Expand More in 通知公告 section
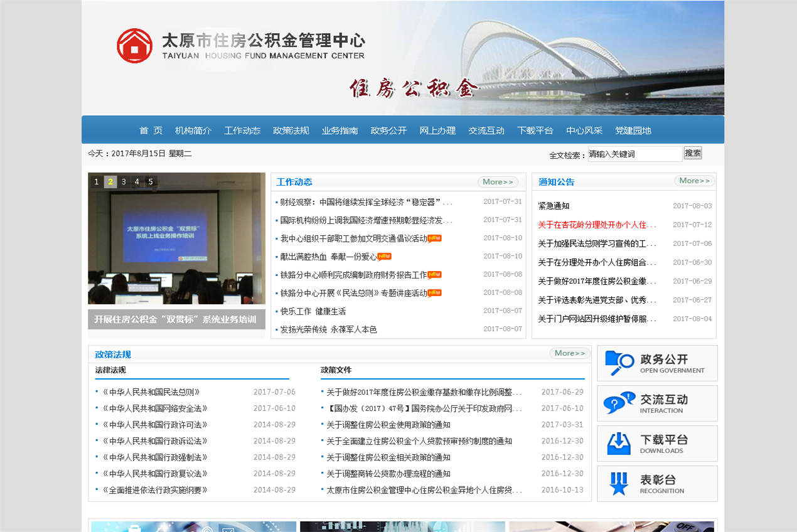Viewport: 797px width, 532px height. point(694,181)
